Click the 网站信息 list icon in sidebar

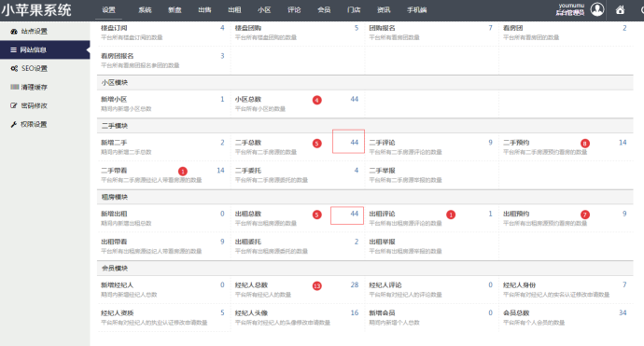pyautogui.click(x=14, y=49)
